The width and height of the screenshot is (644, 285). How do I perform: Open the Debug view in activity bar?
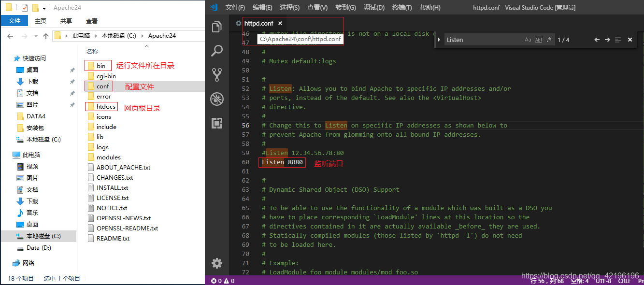point(217,99)
